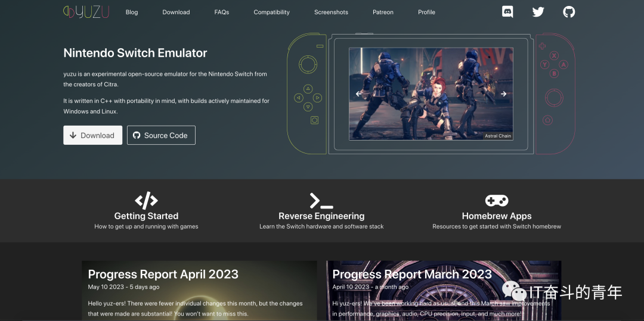Image resolution: width=644 pixels, height=321 pixels.
Task: Open Progress Report March 2023 article
Action: tap(412, 274)
